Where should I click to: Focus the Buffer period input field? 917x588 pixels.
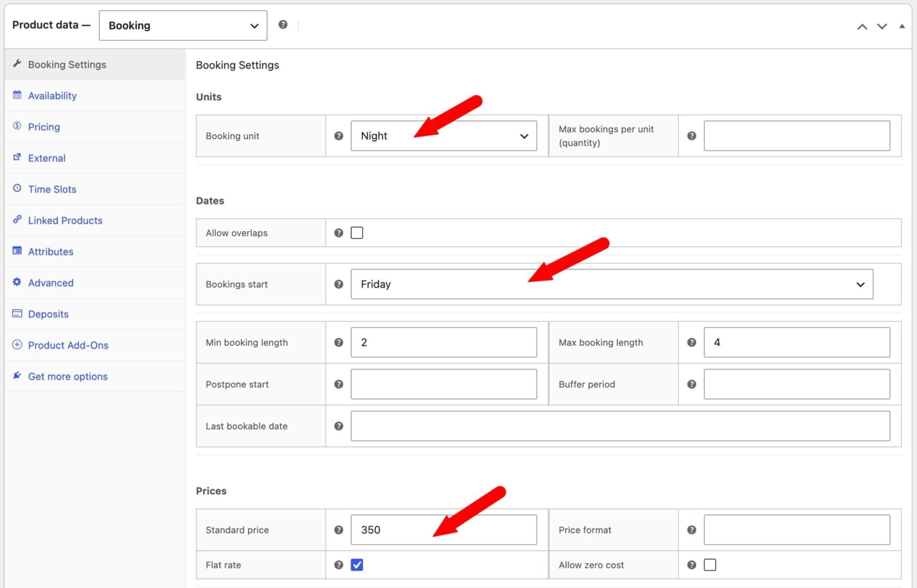coord(797,384)
